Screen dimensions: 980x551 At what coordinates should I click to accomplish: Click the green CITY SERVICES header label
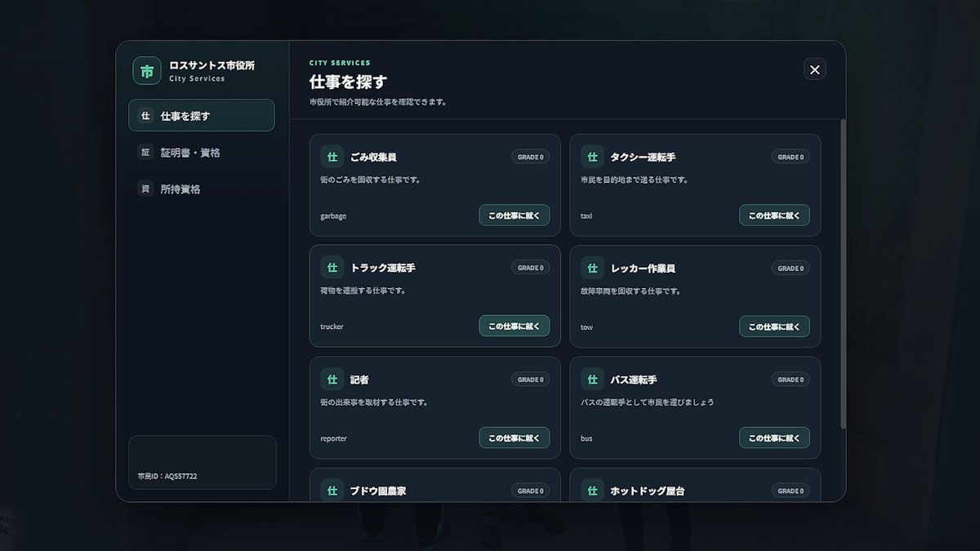click(x=340, y=63)
